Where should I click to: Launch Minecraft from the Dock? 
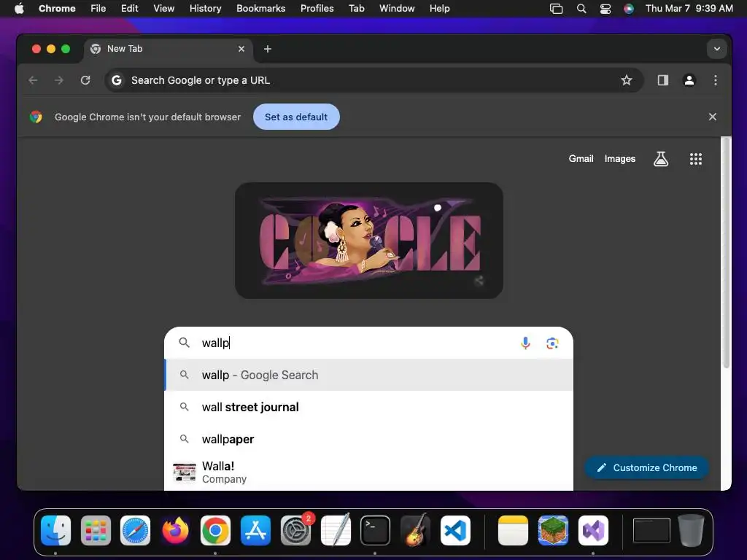click(x=553, y=531)
